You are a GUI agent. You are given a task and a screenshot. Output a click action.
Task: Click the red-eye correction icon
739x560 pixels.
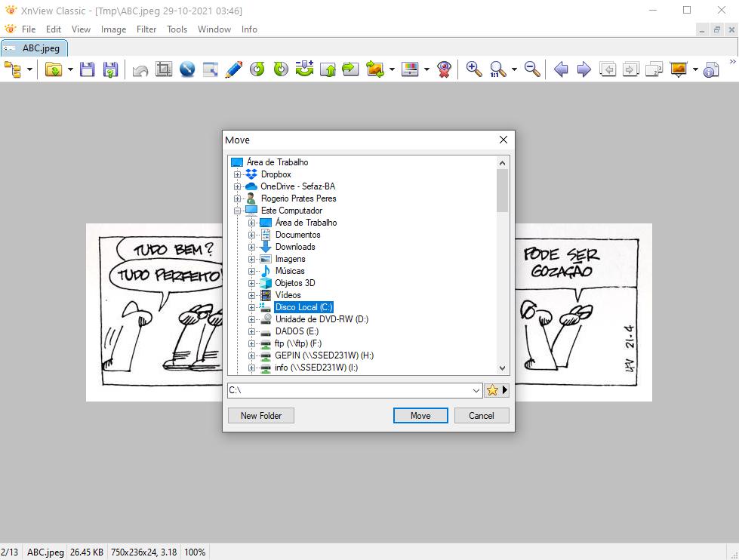(444, 69)
